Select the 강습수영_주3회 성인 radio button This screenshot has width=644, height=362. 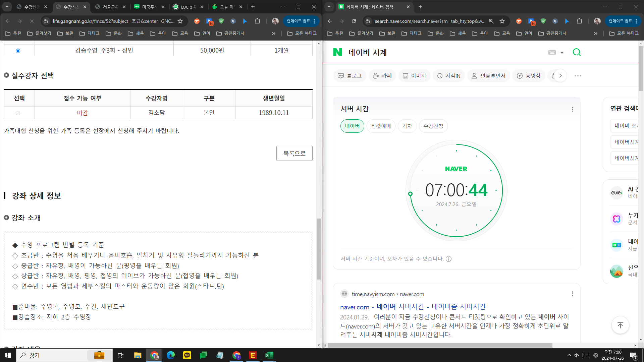[18, 51]
